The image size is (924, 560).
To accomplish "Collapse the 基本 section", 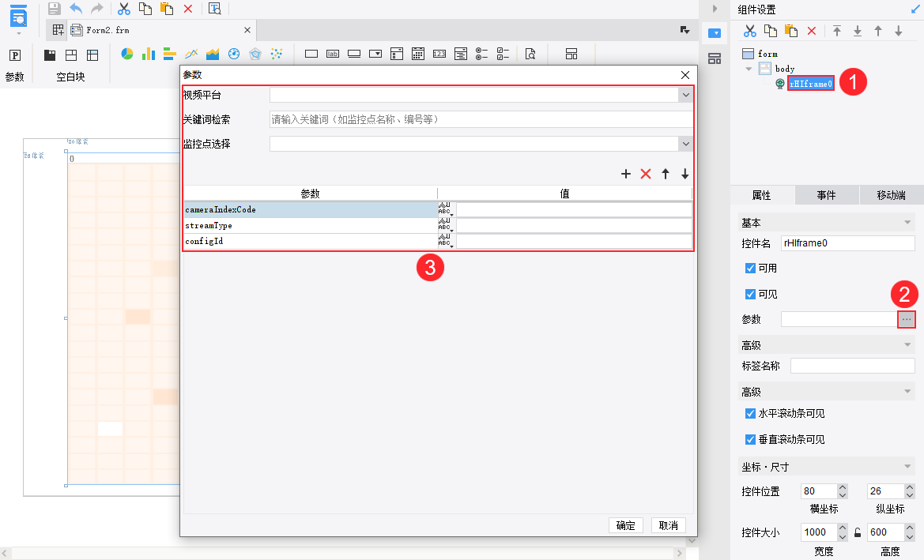I will pyautogui.click(x=907, y=223).
